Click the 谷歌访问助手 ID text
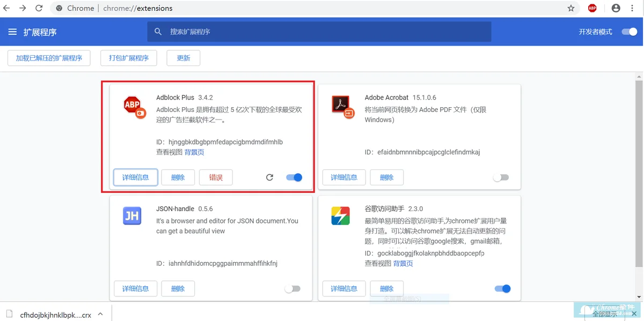Viewport: 644px width, 321px height. tap(425, 253)
